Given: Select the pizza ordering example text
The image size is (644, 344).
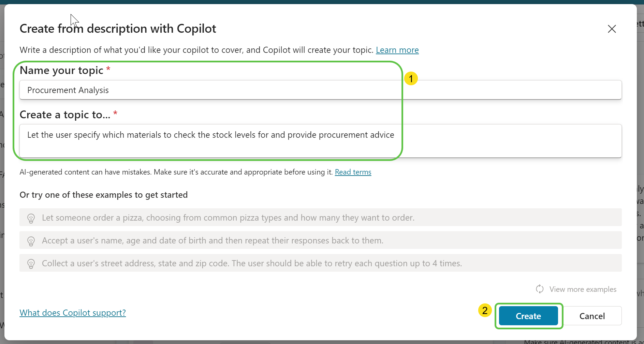Looking at the screenshot, I should (228, 218).
